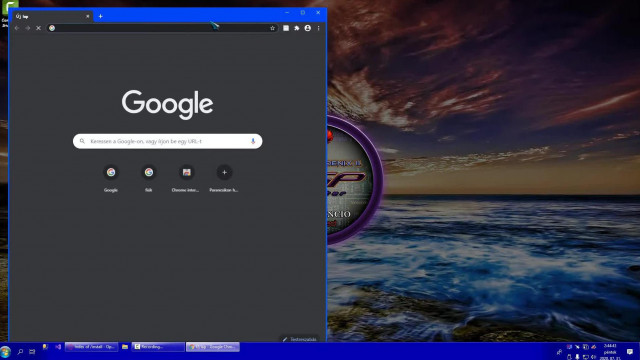The width and height of the screenshot is (640, 360).
Task: Open the second Google-logo shortcut tile
Action: (149, 178)
